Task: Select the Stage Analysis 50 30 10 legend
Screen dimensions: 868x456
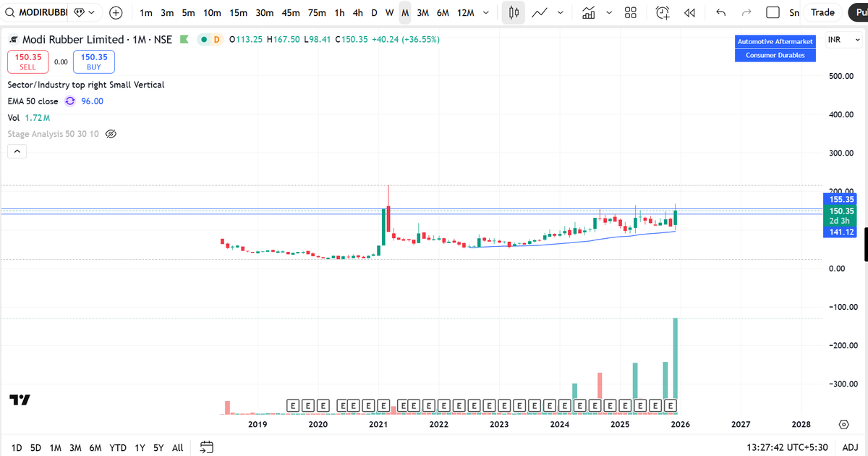Action: tap(54, 134)
